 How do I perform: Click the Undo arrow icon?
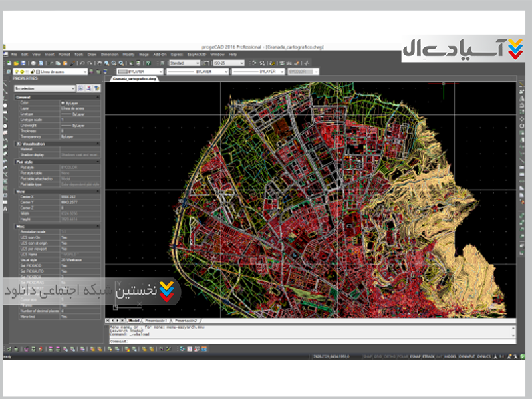(82, 63)
